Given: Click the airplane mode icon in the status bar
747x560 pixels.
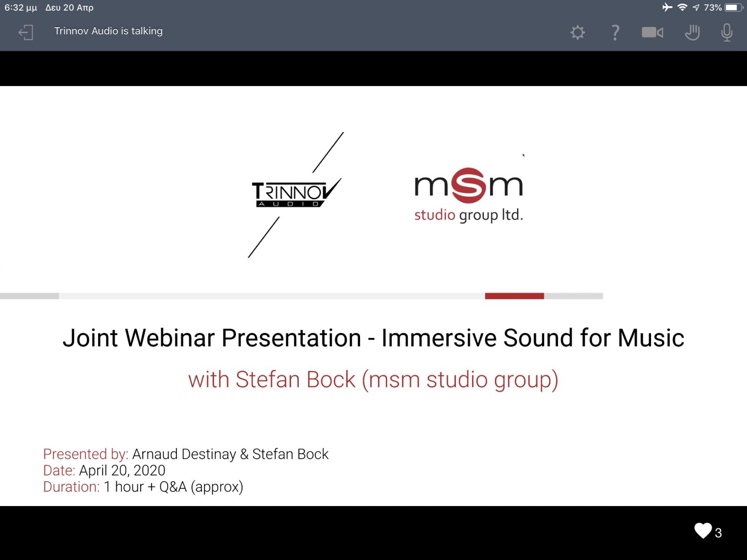Looking at the screenshot, I should [667, 7].
